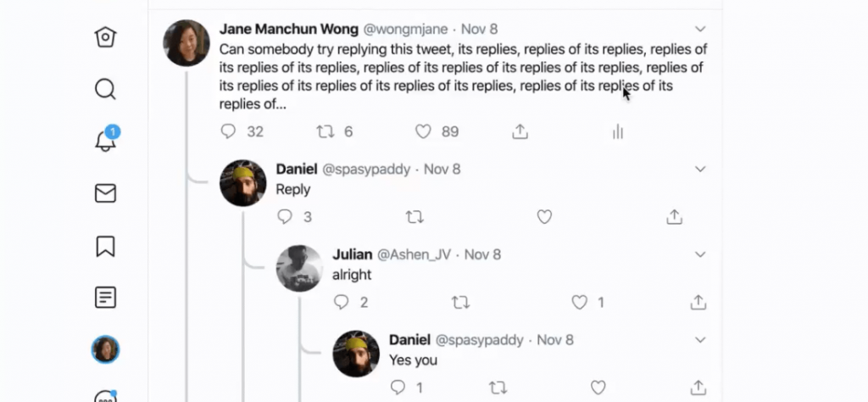The image size is (868, 402).
Task: Open the @Ashen_JV profile link
Action: click(414, 254)
